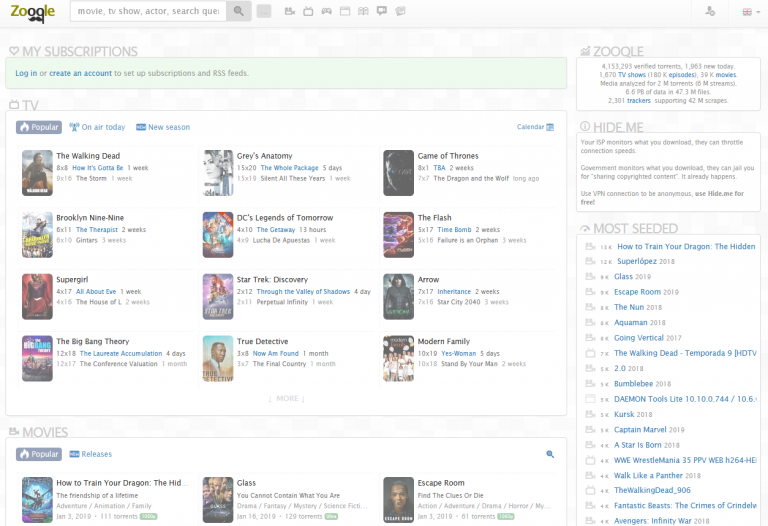
Task: Open the TV icon in header
Action: (x=308, y=11)
